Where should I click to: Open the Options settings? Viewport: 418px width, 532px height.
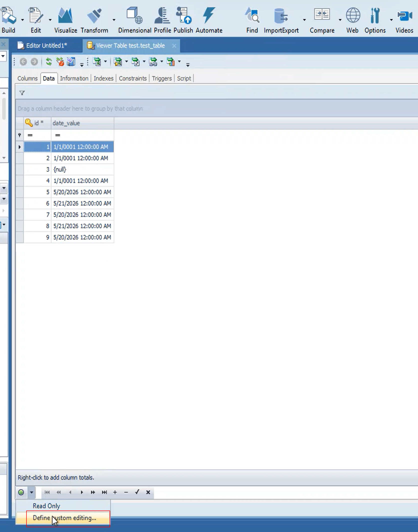375,20
